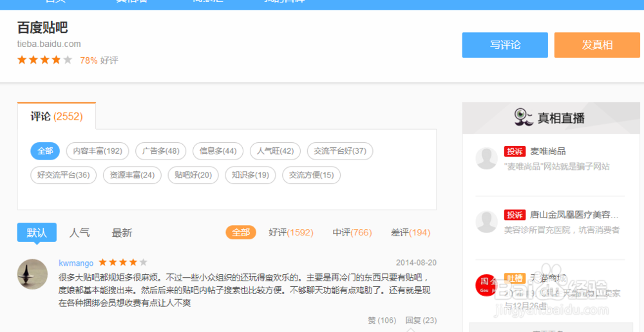Click the review date 2014-08-20
The image size is (644, 332).
416,263
